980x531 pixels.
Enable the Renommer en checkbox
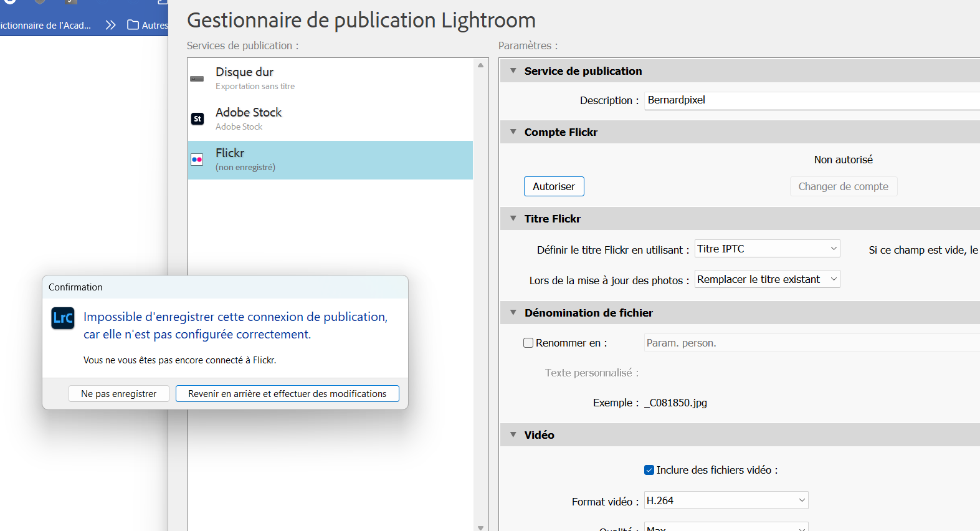[x=528, y=343]
